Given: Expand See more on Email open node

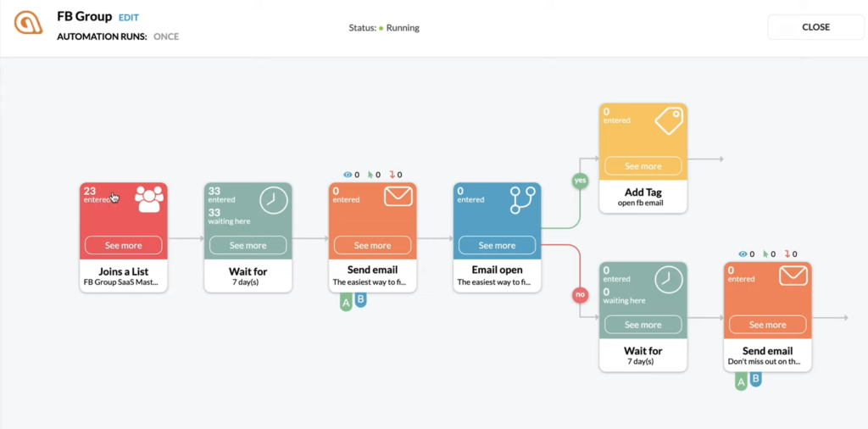Looking at the screenshot, I should [497, 245].
